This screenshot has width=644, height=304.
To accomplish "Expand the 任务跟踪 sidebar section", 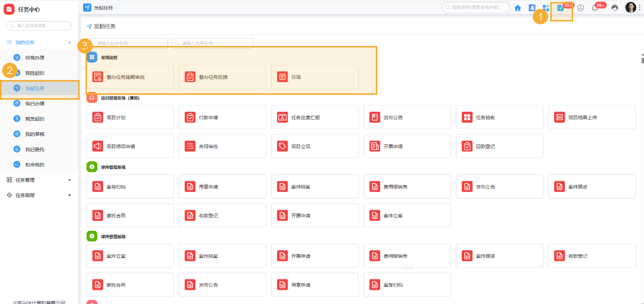I will coord(69,195).
